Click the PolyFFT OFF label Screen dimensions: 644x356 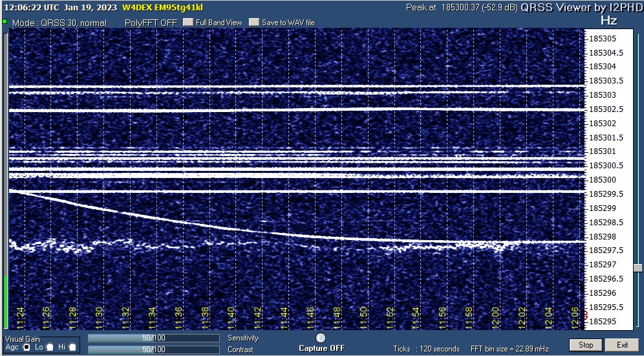coord(151,23)
